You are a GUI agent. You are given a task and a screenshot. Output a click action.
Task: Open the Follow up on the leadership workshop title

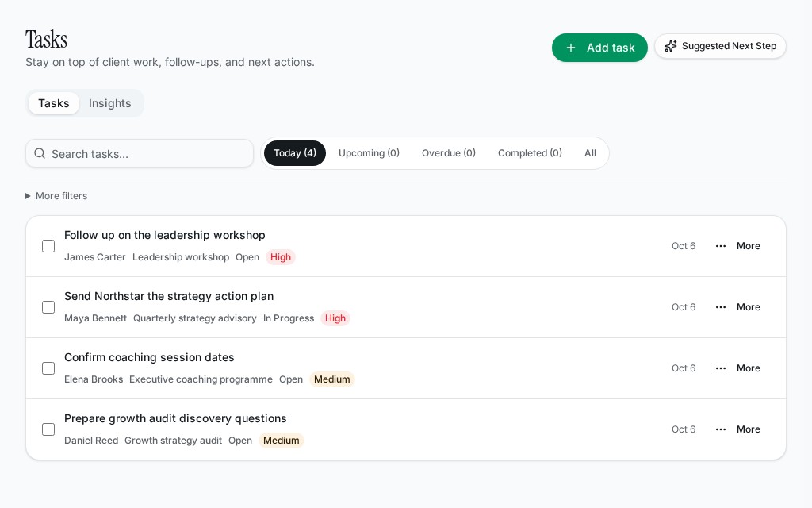(x=165, y=235)
